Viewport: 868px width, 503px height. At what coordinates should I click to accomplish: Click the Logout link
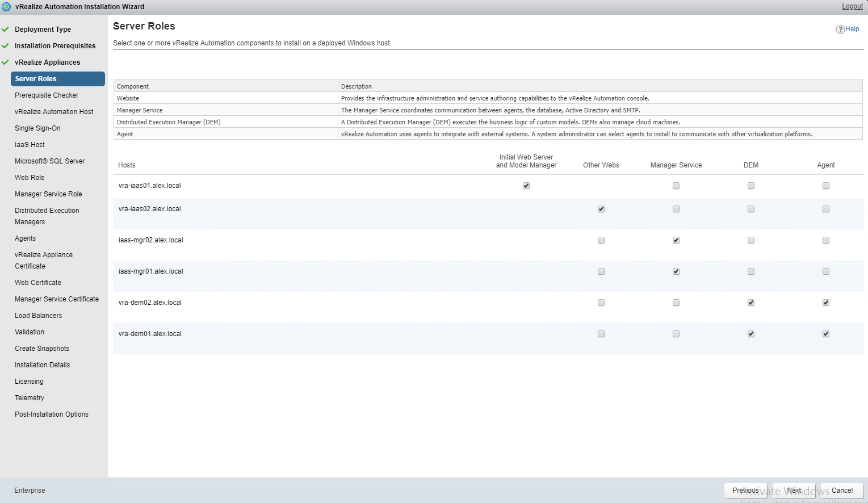pyautogui.click(x=852, y=6)
